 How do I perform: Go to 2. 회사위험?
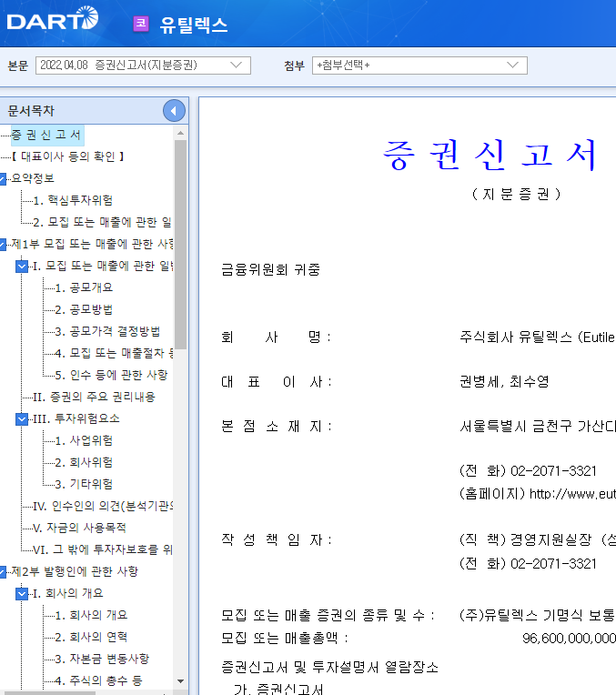tap(84, 462)
